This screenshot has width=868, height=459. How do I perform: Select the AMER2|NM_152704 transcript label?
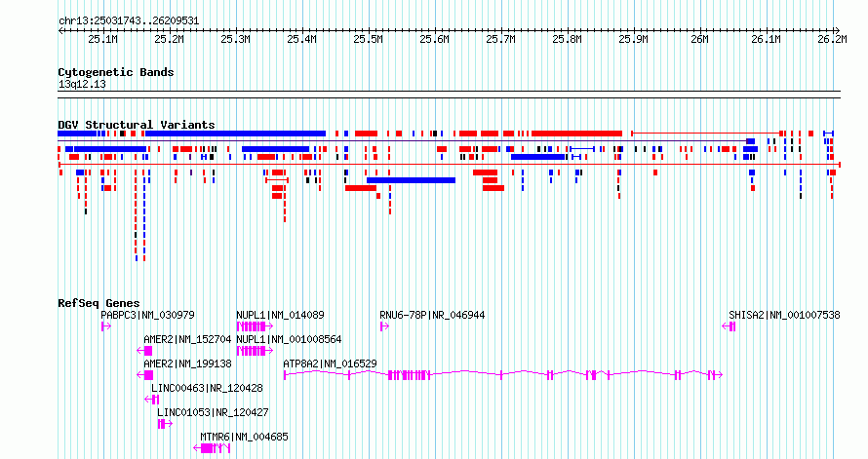pyautogui.click(x=187, y=339)
